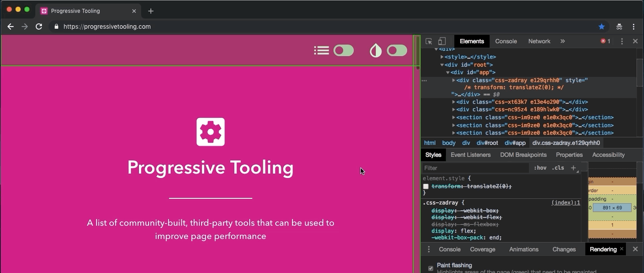Screen dimensions: 644x273
Task: Activate the inspect element picker icon
Action: coord(429,41)
